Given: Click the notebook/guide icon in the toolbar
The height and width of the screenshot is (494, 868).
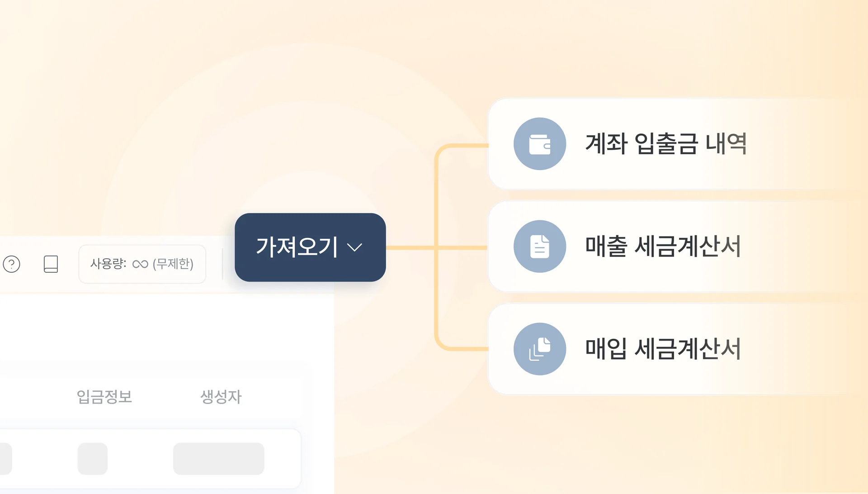Looking at the screenshot, I should (x=51, y=265).
